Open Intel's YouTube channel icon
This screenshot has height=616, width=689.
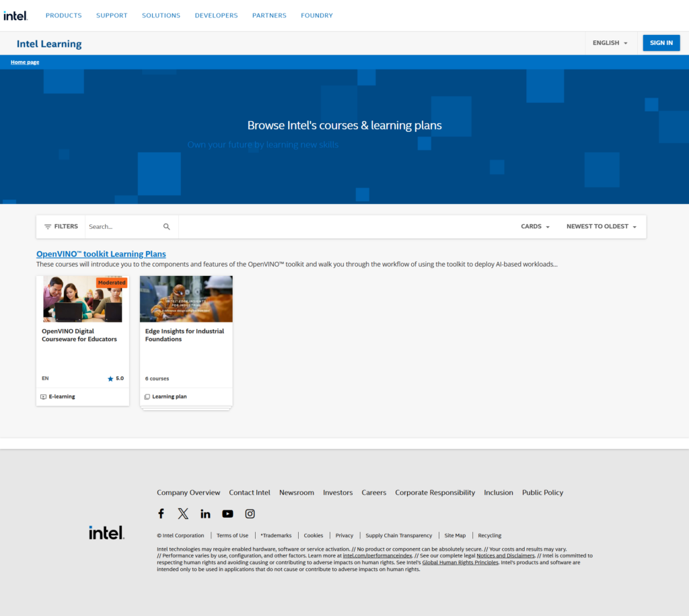click(x=227, y=514)
